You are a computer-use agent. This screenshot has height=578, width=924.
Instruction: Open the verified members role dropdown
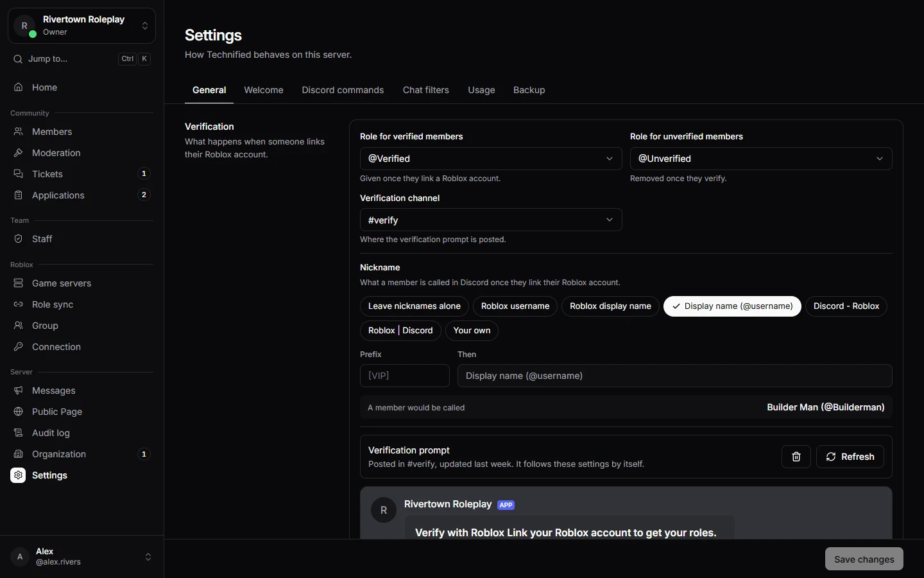(x=491, y=159)
